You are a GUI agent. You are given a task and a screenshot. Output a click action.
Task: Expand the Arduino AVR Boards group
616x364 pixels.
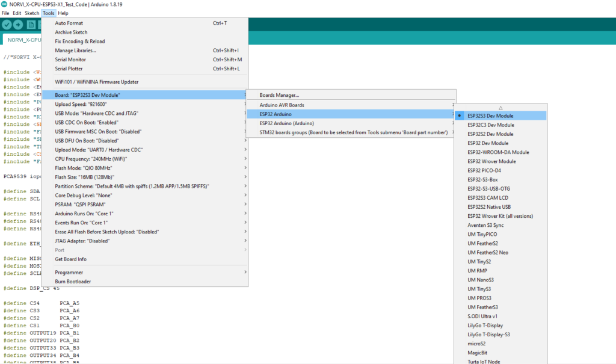point(351,105)
